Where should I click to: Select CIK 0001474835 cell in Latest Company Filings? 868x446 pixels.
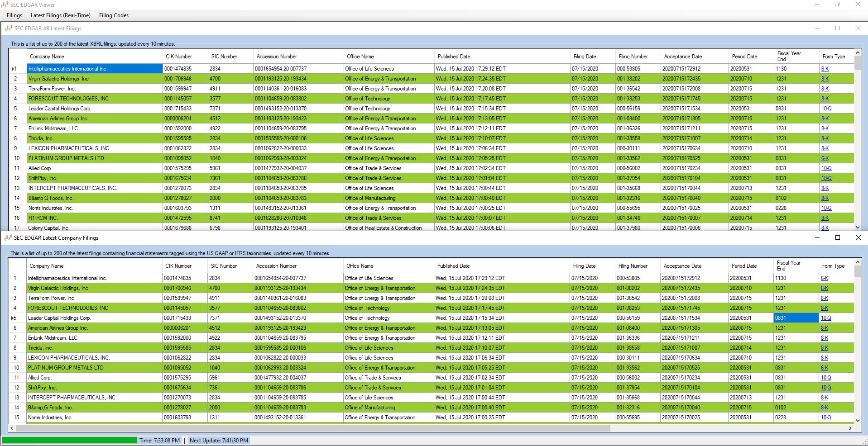(x=185, y=278)
